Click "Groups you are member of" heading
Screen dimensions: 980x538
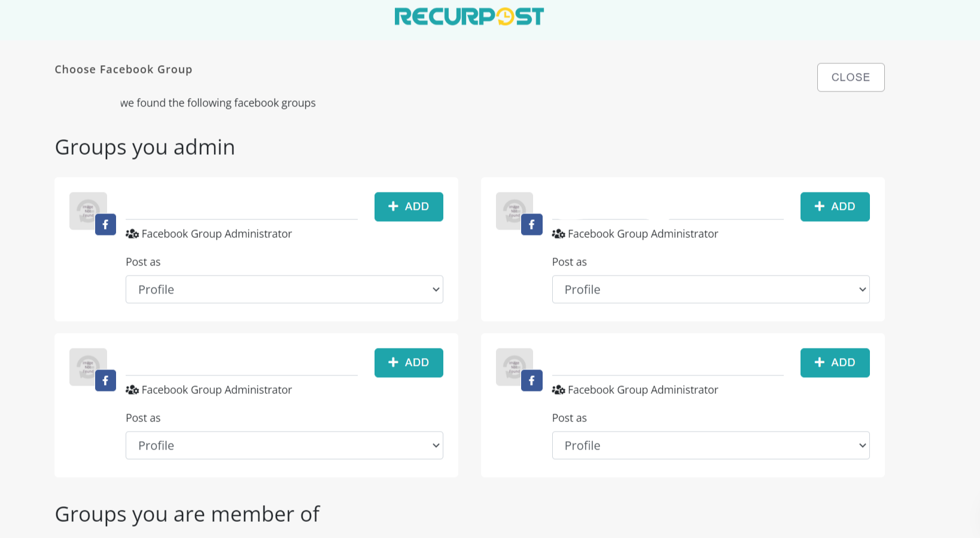(187, 515)
